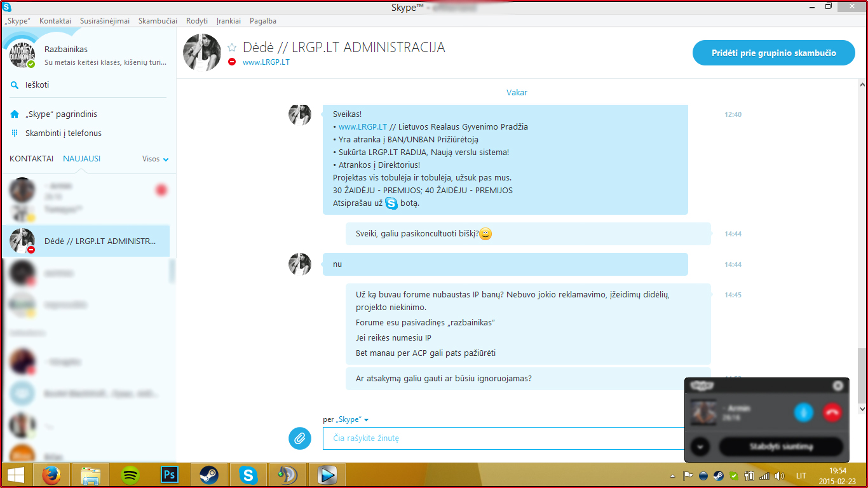Open the Įrankiai menu

229,21
